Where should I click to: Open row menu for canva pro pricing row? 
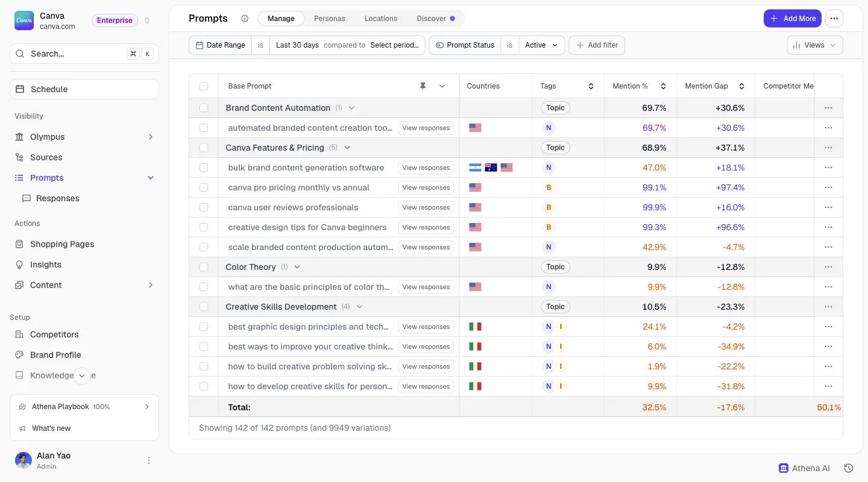click(x=828, y=187)
